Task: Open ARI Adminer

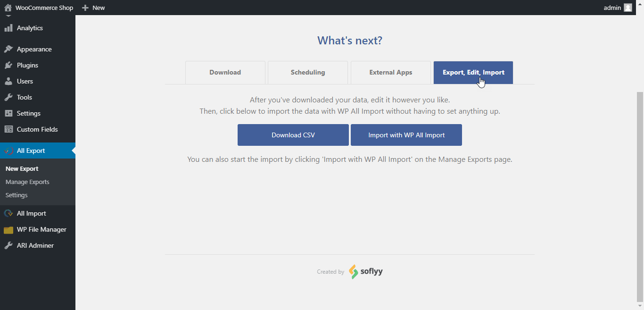Action: coord(38,245)
